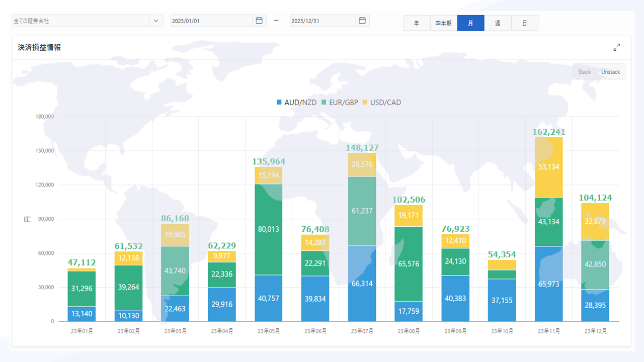Click the 162,241 total label

pyautogui.click(x=549, y=132)
